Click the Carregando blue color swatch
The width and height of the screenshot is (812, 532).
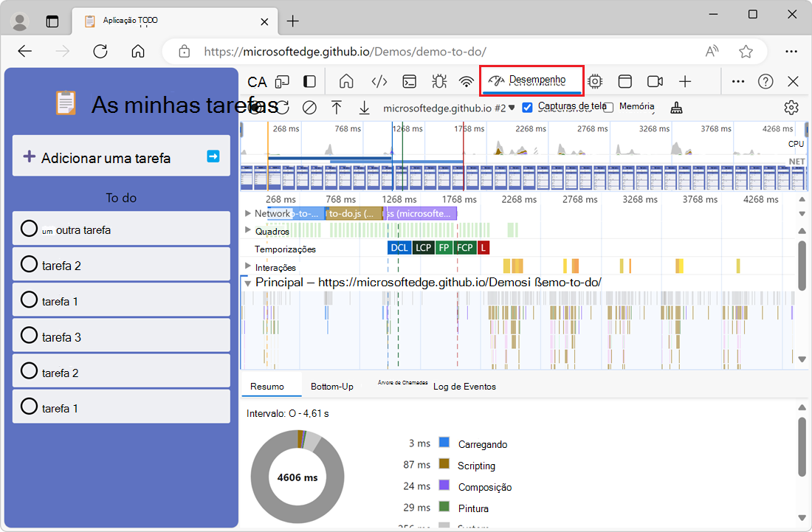[444, 442]
